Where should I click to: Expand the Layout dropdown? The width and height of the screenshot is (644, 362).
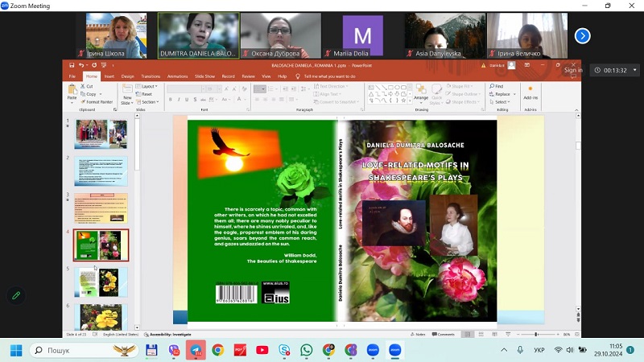tap(147, 86)
